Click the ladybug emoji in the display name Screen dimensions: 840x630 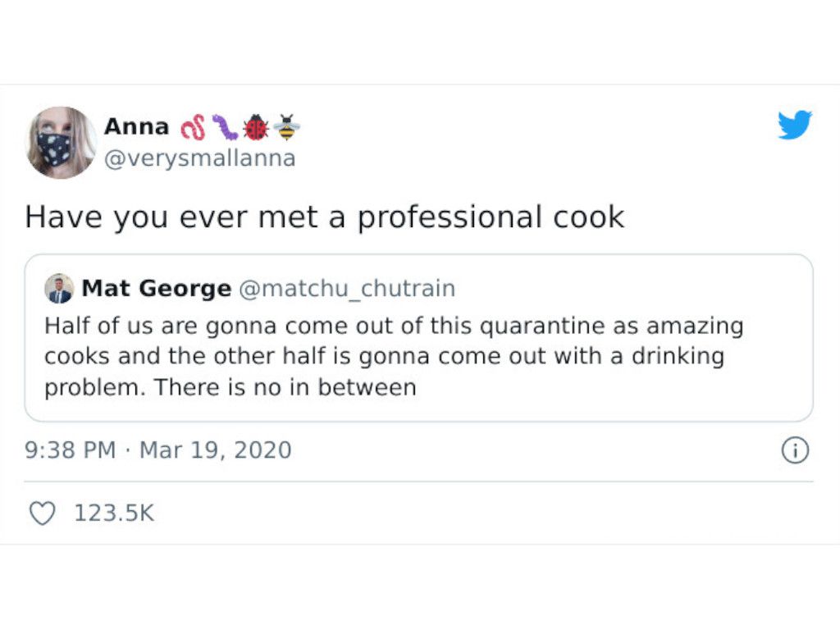(x=254, y=125)
